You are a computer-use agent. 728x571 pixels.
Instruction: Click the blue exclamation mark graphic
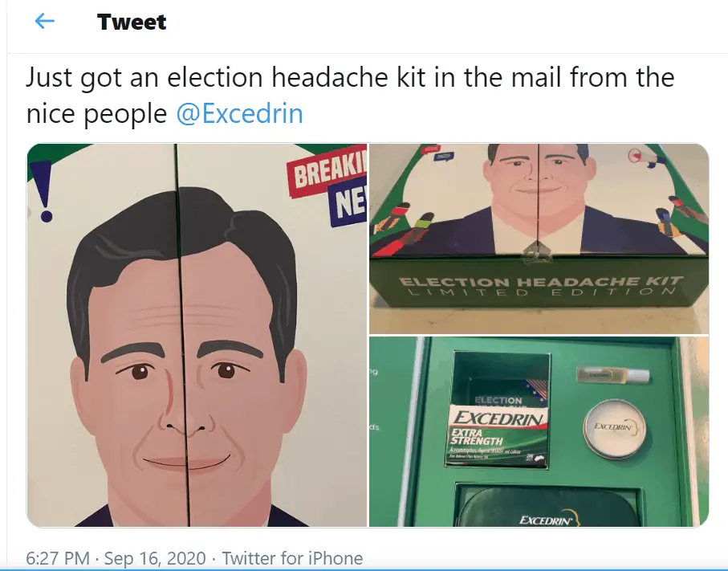tap(43, 190)
